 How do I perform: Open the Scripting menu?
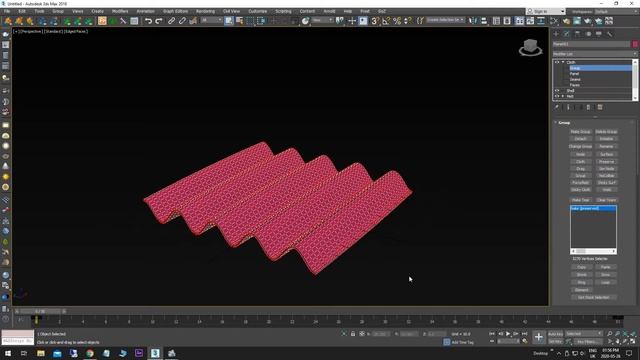(x=283, y=11)
